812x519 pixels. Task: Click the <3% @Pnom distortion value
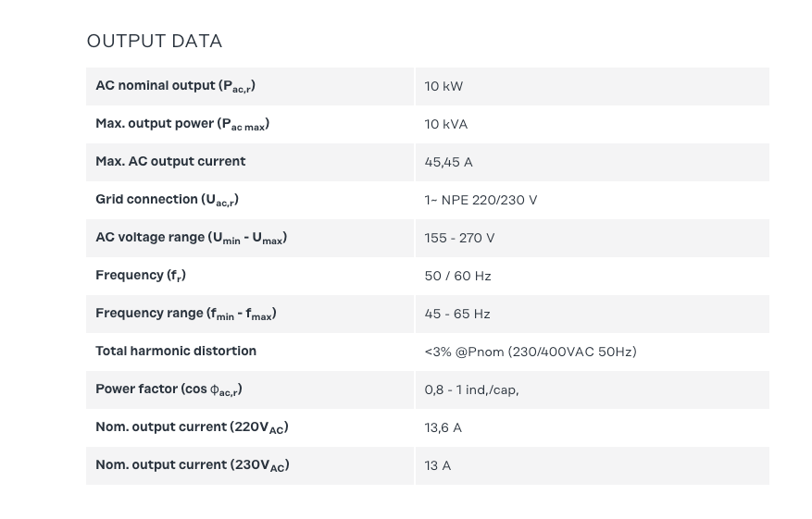[x=531, y=352]
